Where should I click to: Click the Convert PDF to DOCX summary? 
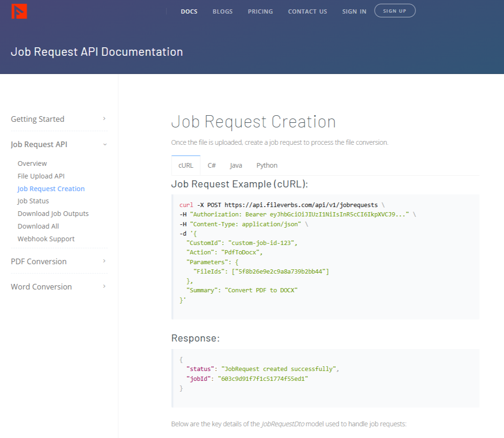tap(261, 290)
